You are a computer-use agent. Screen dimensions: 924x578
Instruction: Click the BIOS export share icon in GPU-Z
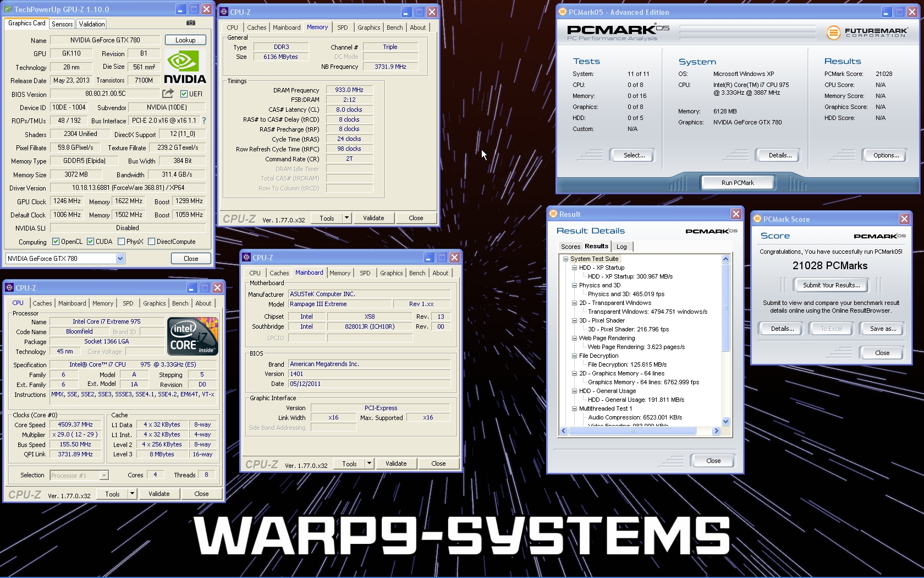pyautogui.click(x=168, y=94)
